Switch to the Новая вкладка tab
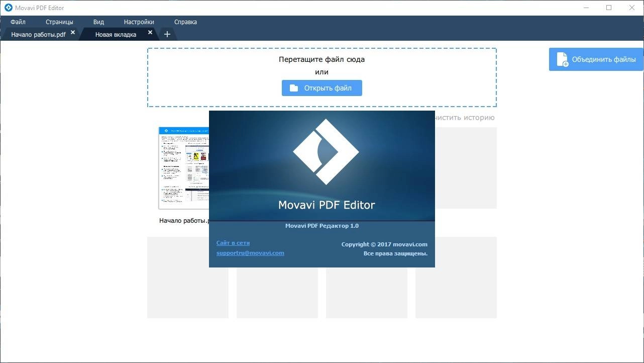 116,35
